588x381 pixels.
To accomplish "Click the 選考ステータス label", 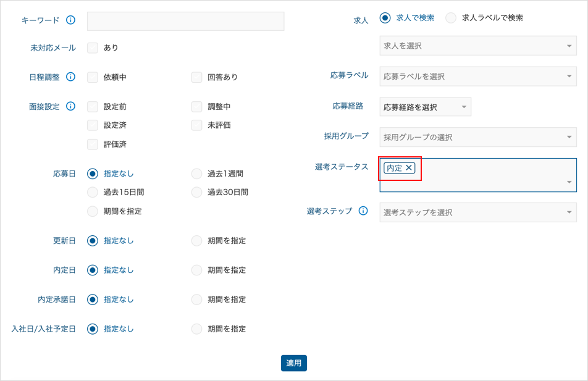I will (342, 167).
